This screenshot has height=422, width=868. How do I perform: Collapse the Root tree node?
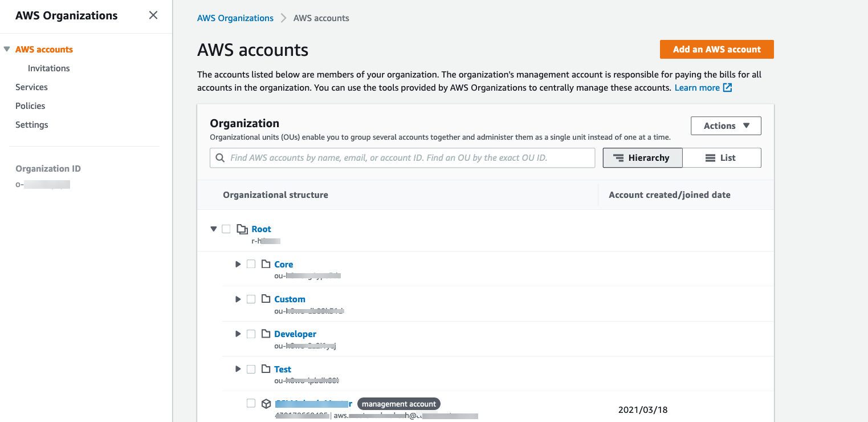coord(214,229)
